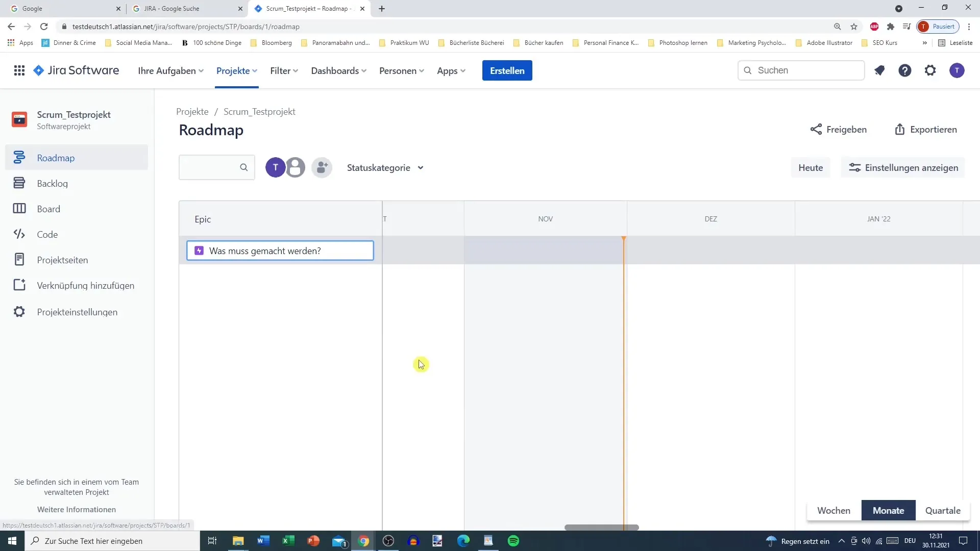Click the Exportieren button
The image size is (980, 551).
pos(925,129)
